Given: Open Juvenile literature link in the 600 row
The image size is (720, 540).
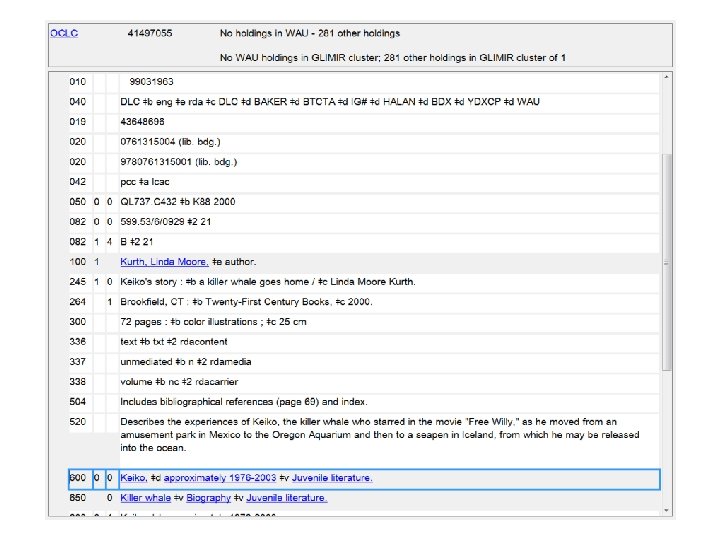Looking at the screenshot, I should pos(334,478).
